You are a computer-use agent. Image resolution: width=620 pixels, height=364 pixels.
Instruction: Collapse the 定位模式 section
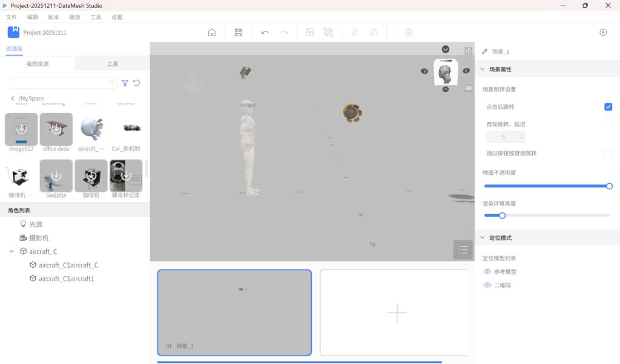click(483, 238)
